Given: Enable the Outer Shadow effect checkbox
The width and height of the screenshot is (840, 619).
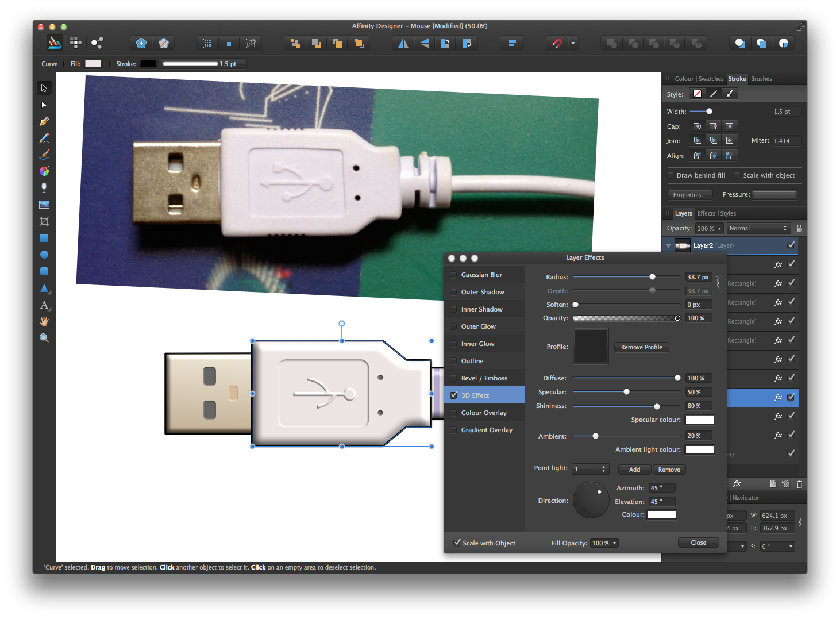Looking at the screenshot, I should pyautogui.click(x=453, y=292).
